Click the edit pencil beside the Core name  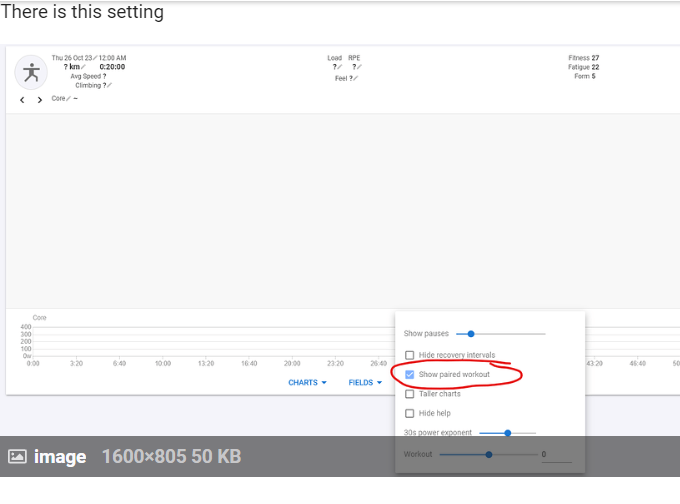pyautogui.click(x=69, y=98)
